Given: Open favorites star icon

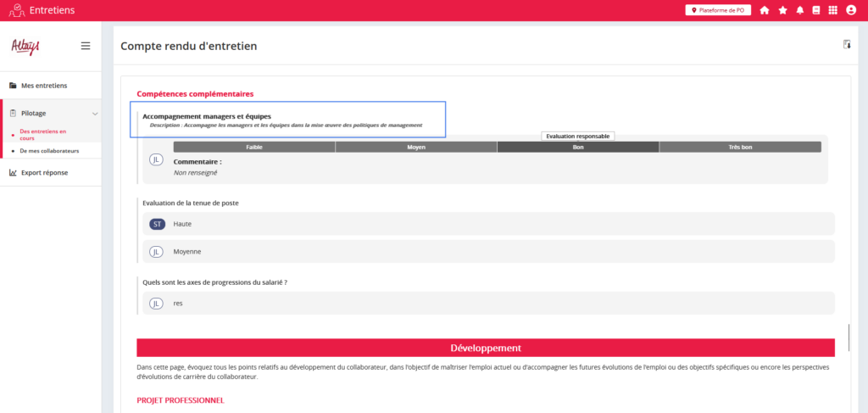Looking at the screenshot, I should [782, 10].
